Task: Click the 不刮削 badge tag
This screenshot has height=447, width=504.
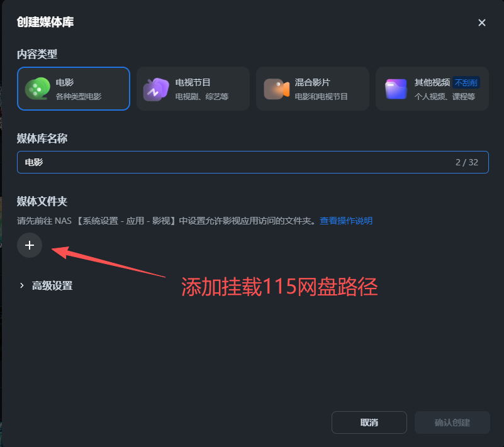Action: [x=466, y=82]
